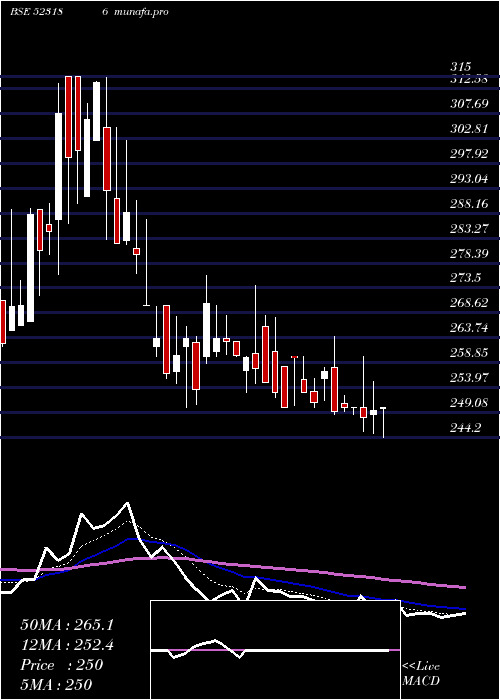This screenshot has height=700, width=500.
Task: Click the 12MA : 252.4 readout
Action: [67, 645]
